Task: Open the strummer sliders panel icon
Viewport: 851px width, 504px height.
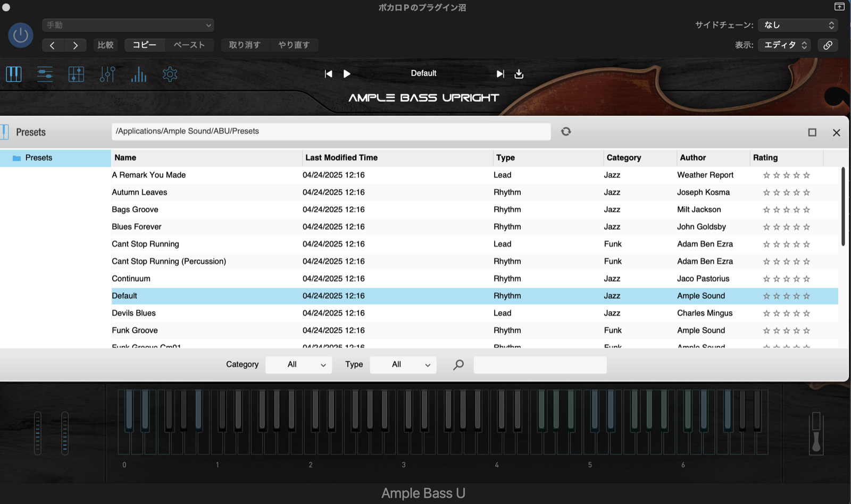Action: [x=45, y=74]
